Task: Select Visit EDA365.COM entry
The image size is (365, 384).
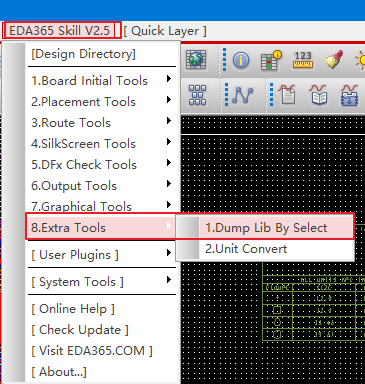Action: click(92, 351)
